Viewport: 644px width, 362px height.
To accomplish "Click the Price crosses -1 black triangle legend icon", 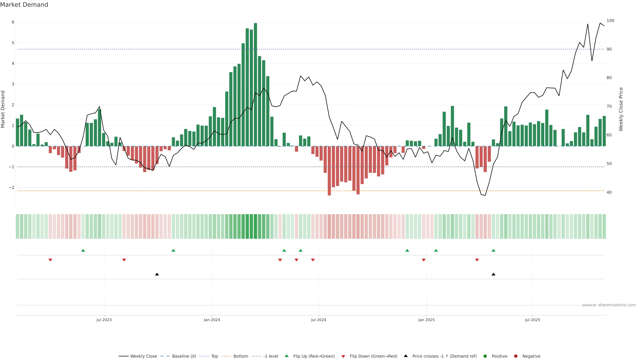I will tap(406, 356).
